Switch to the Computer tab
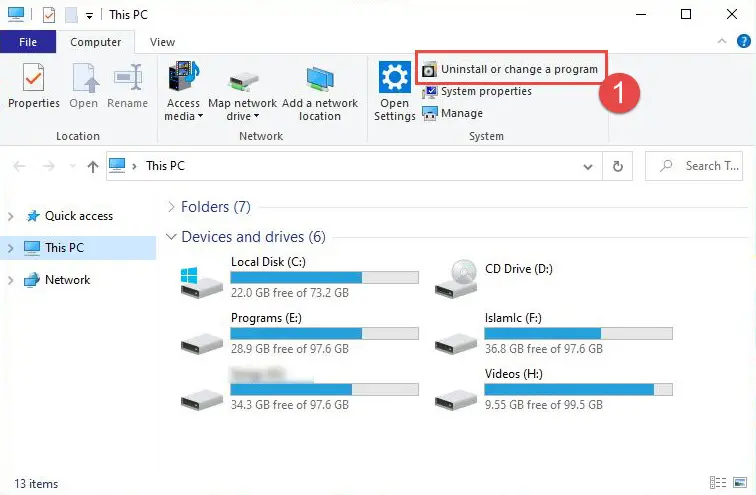This screenshot has height=495, width=756. pos(95,42)
